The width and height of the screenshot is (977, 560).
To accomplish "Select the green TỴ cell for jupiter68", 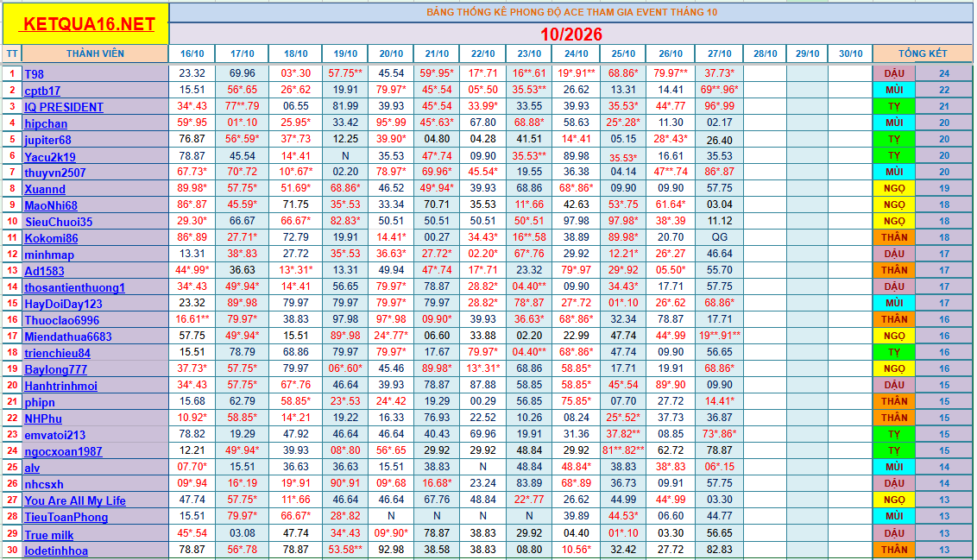I will [894, 139].
